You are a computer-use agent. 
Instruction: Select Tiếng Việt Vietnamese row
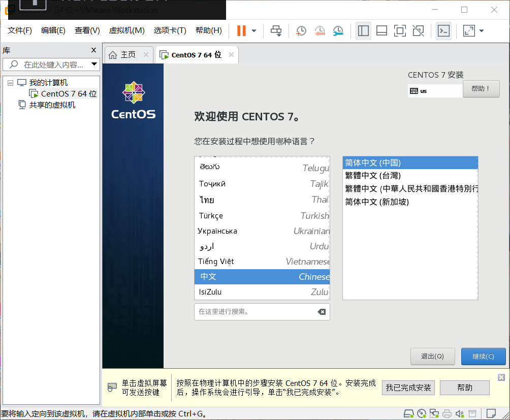262,262
